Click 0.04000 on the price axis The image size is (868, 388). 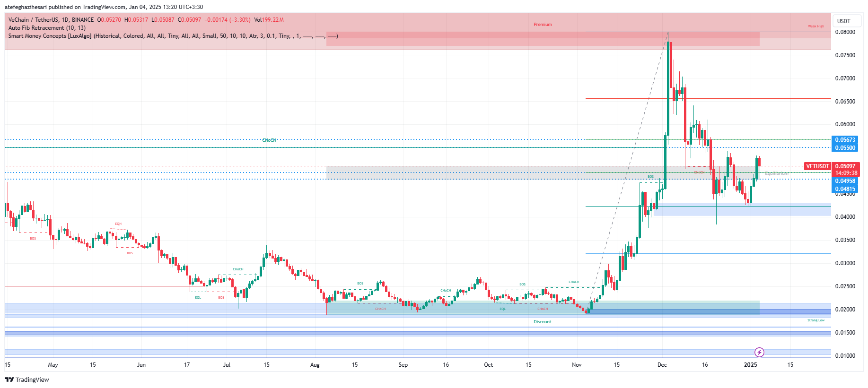click(845, 217)
